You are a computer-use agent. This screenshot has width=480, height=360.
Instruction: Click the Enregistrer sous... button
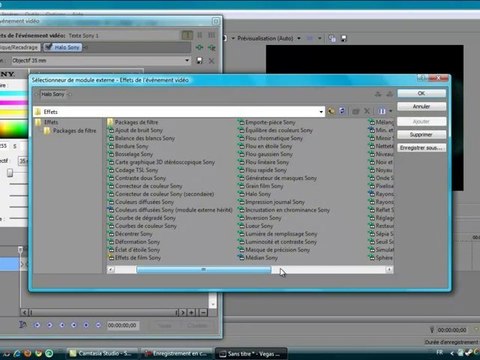pyautogui.click(x=421, y=148)
